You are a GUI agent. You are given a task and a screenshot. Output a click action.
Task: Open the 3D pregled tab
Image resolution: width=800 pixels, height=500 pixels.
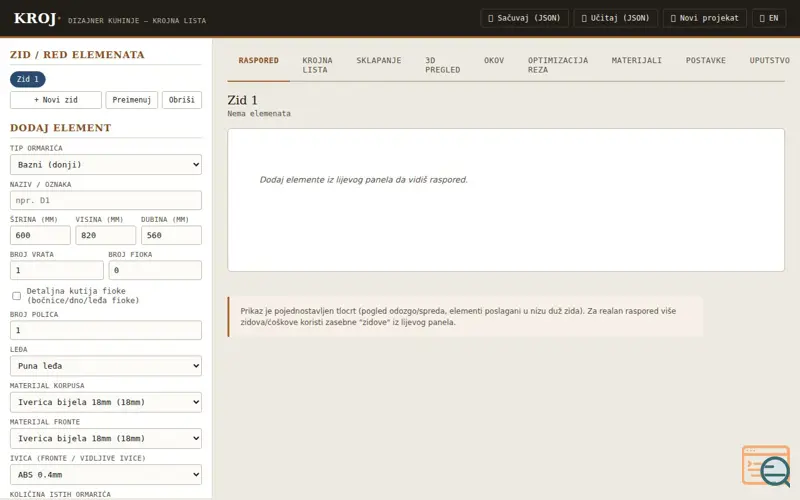click(x=443, y=65)
